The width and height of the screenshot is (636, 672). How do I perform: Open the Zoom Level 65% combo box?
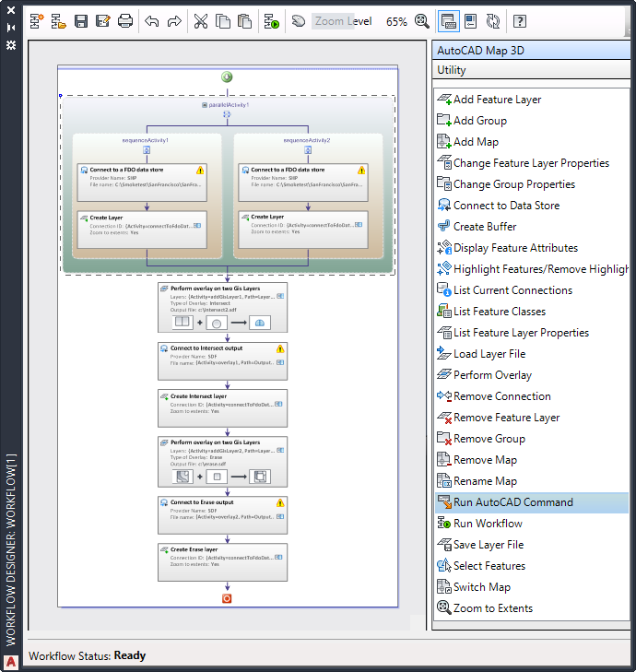click(360, 21)
